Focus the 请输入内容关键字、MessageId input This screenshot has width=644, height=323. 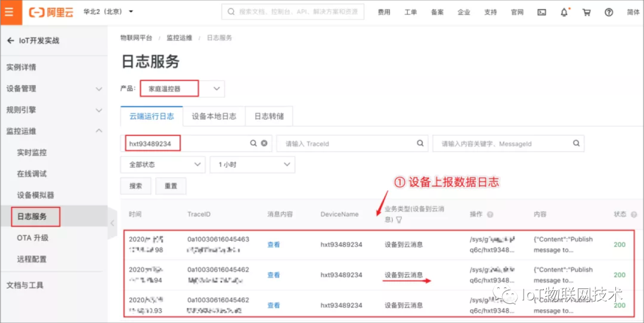509,144
